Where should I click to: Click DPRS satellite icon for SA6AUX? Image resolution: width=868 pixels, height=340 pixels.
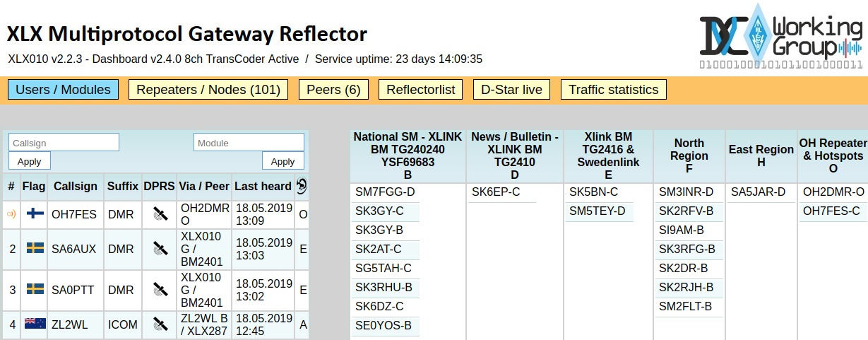coord(160,249)
